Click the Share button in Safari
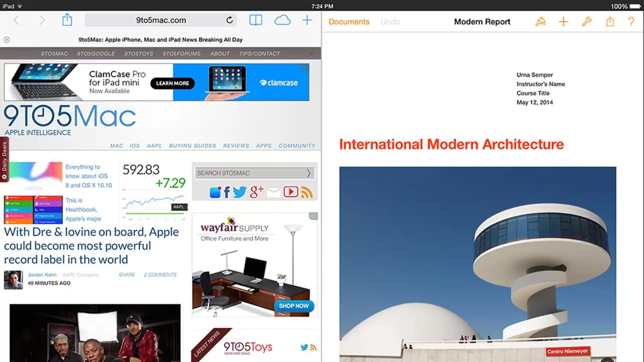This screenshot has width=644, height=362. point(66,19)
